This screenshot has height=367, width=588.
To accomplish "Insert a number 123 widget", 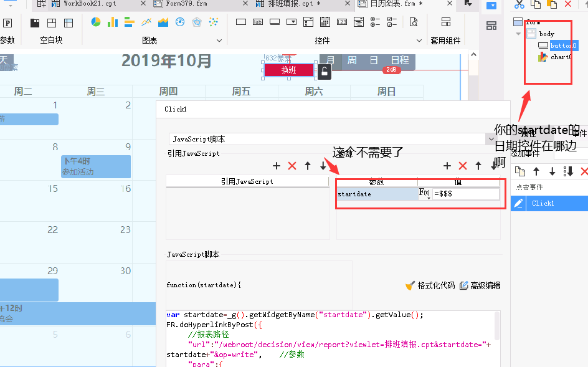I will [x=342, y=22].
